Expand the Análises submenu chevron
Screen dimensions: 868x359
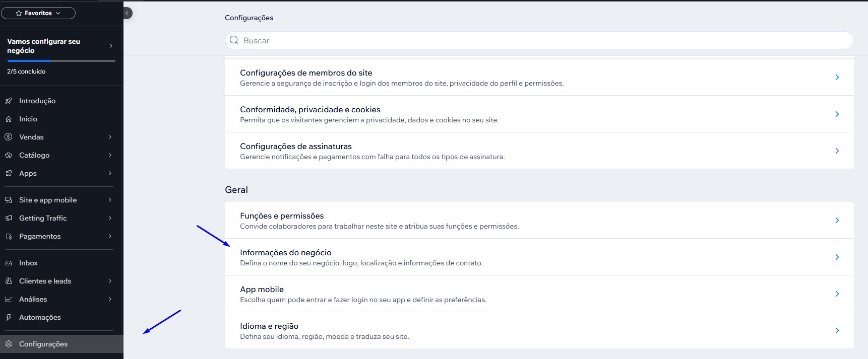pyautogui.click(x=110, y=299)
